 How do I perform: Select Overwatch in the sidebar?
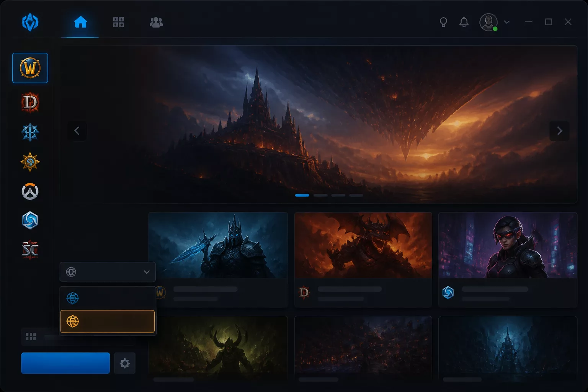pyautogui.click(x=30, y=191)
